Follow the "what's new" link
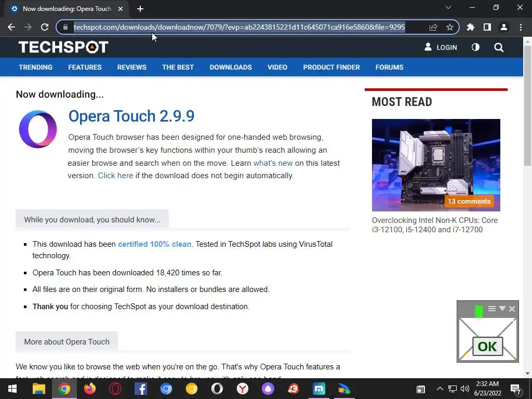This screenshot has width=532, height=399. tap(273, 163)
